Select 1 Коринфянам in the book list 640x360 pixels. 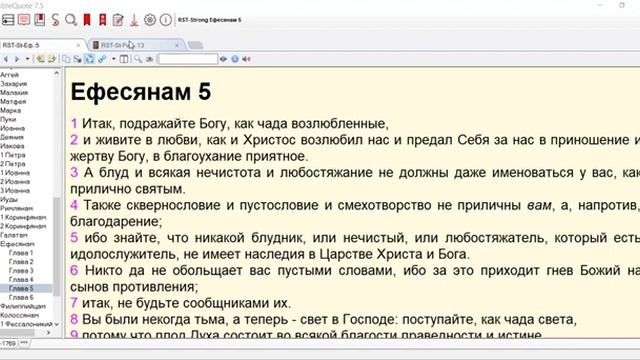pyautogui.click(x=23, y=218)
